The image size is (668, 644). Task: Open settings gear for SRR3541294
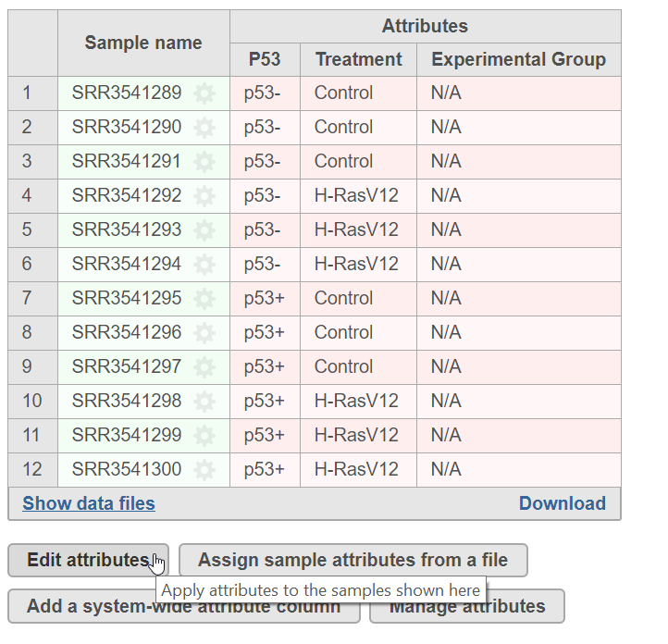(x=204, y=265)
